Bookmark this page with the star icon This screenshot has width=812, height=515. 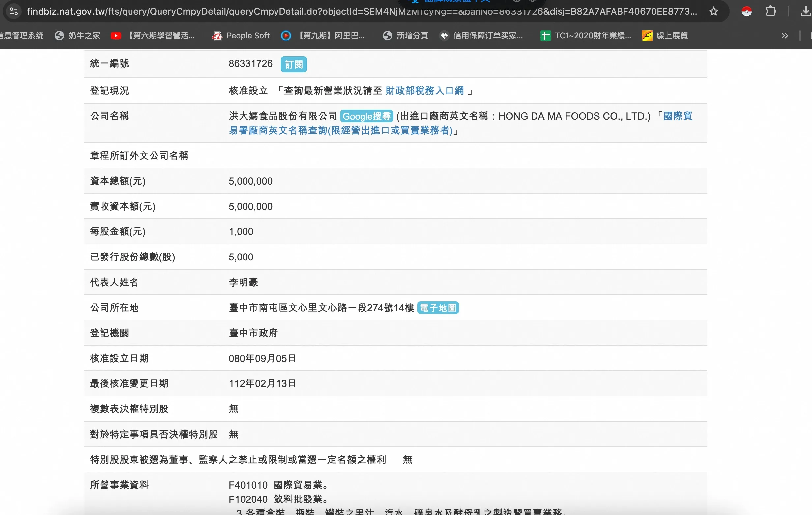[x=713, y=11]
